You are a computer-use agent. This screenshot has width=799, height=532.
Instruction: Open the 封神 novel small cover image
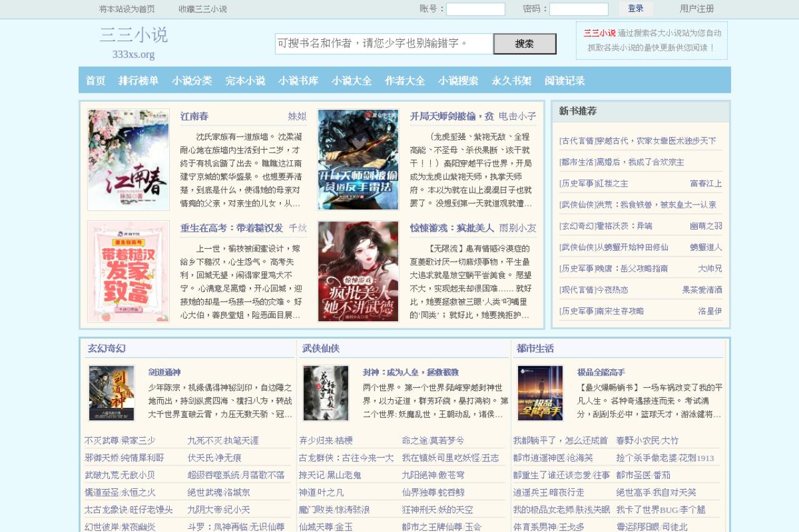[x=326, y=394]
